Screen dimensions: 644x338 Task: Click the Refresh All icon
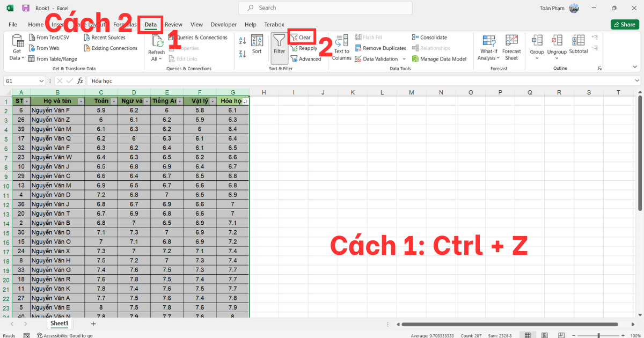157,42
